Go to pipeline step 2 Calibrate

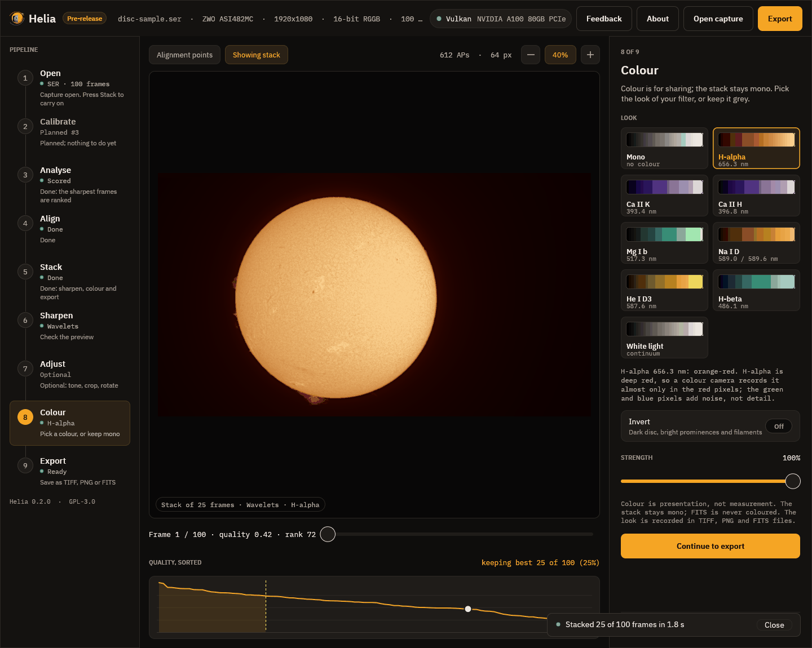click(x=70, y=132)
